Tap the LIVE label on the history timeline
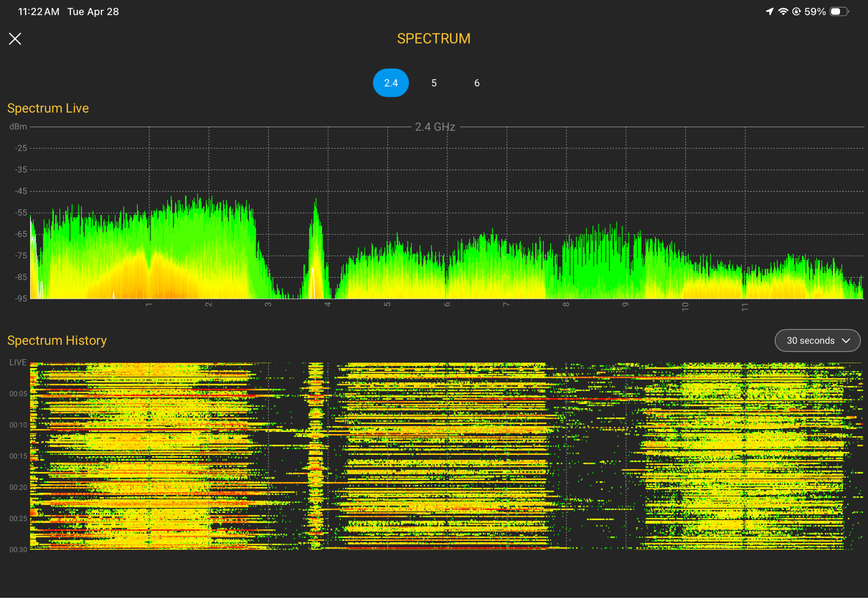This screenshot has height=598, width=868. pyautogui.click(x=18, y=363)
